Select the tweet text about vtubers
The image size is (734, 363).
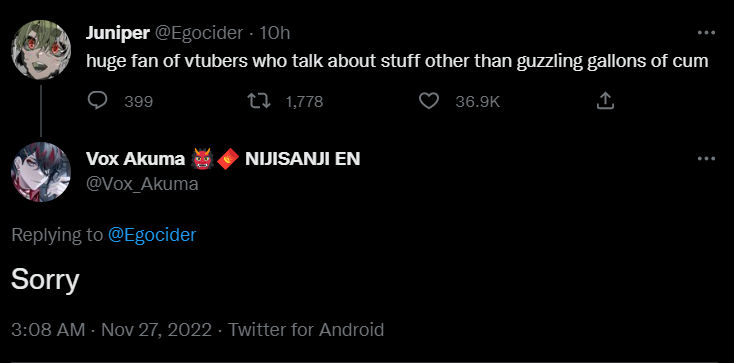[x=397, y=61]
